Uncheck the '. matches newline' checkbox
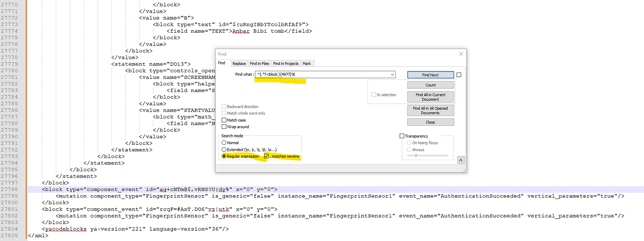644x241 pixels. click(x=267, y=156)
